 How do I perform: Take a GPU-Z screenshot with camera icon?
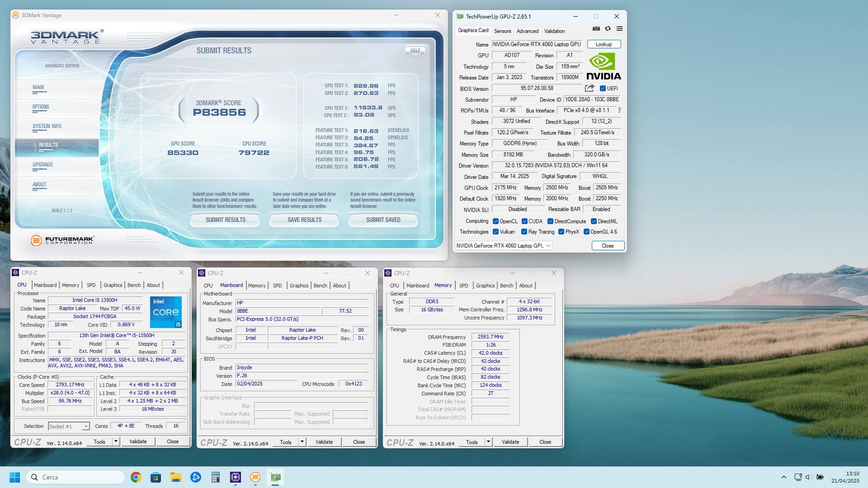(596, 28)
